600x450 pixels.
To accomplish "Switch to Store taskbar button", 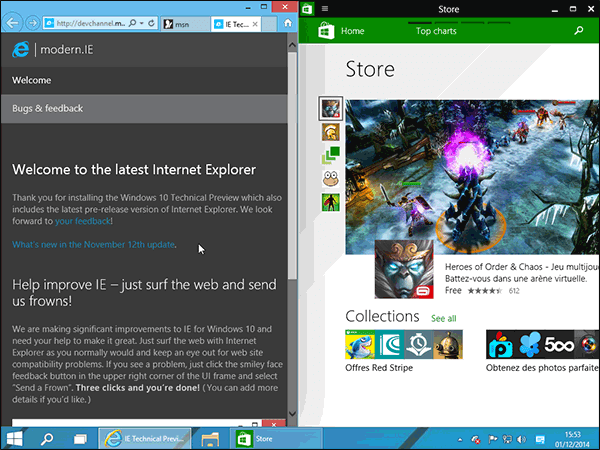I will 276,439.
